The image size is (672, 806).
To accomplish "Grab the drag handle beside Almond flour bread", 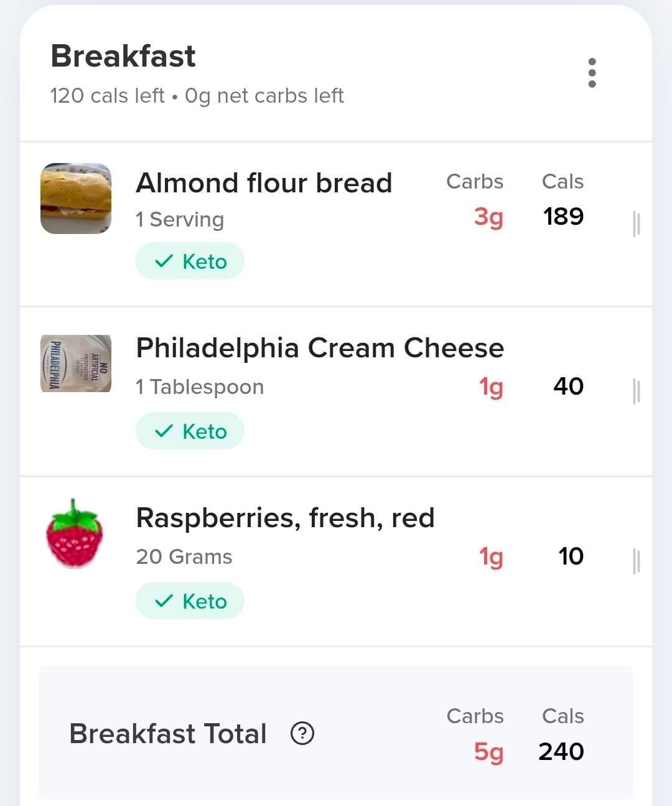I will [636, 223].
